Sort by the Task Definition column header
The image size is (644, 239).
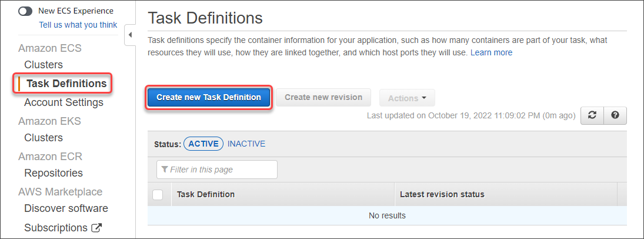coord(206,194)
